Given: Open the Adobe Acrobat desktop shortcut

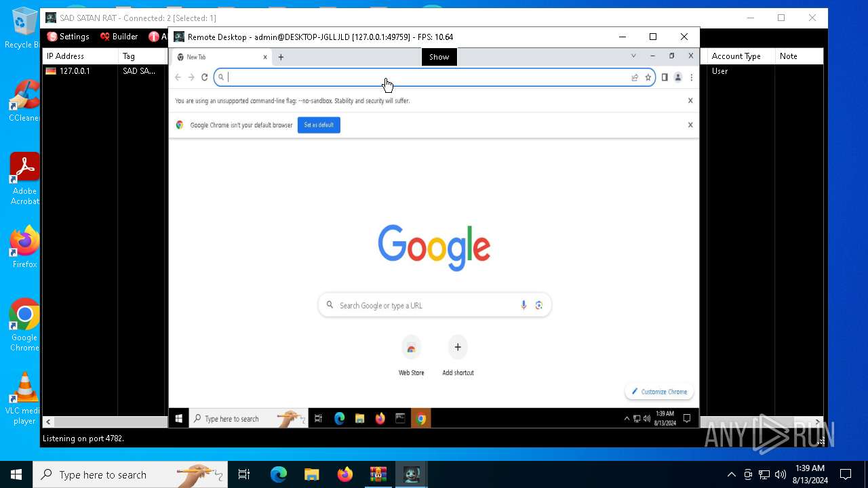Looking at the screenshot, I should tap(24, 179).
